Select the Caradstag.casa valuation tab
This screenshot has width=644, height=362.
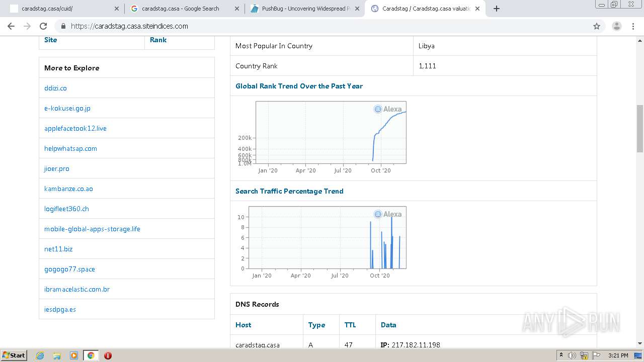tap(425, 9)
